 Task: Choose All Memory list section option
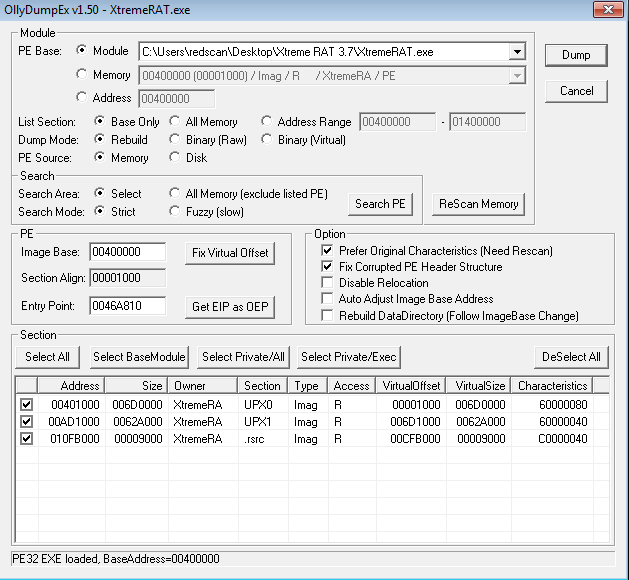(174, 121)
